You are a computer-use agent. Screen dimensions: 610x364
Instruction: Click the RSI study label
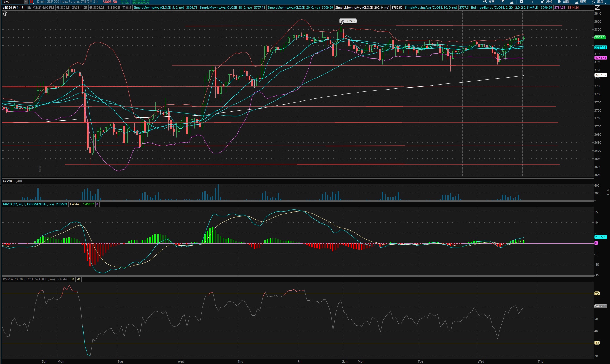point(29,279)
